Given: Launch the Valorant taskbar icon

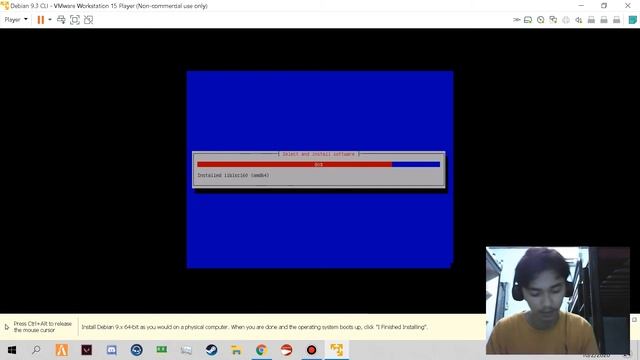Looking at the screenshot, I should coord(87,350).
